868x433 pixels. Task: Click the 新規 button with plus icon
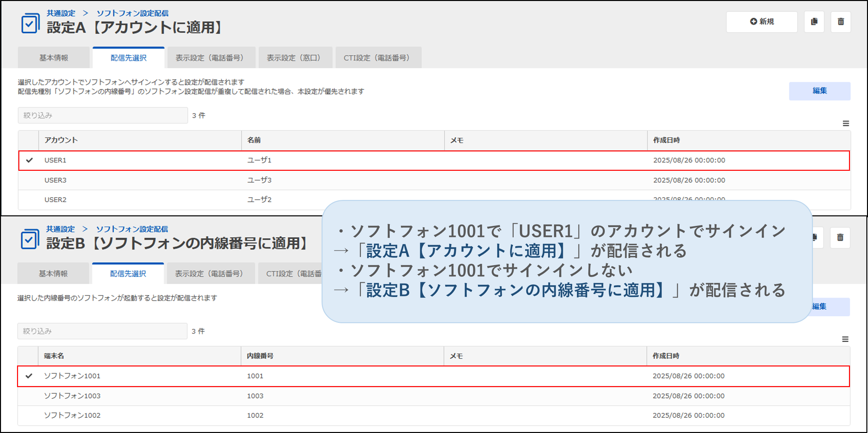tap(761, 22)
